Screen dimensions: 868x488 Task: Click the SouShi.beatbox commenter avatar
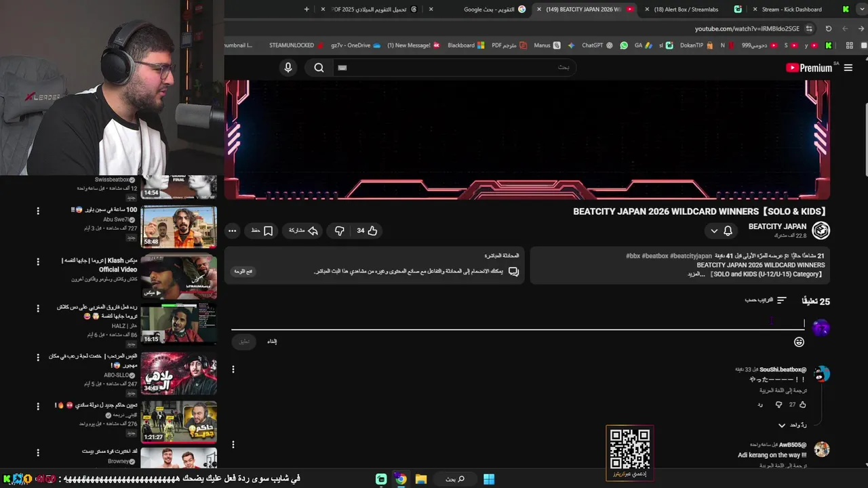pyautogui.click(x=821, y=374)
